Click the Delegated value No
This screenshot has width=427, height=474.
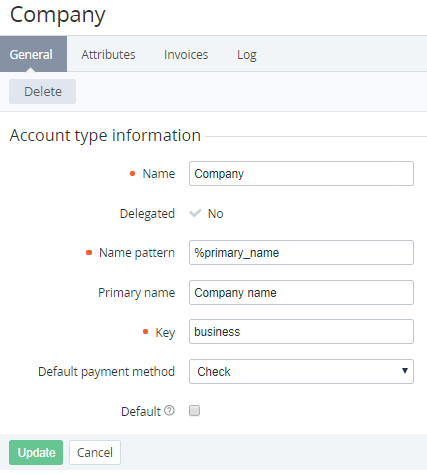(x=215, y=213)
